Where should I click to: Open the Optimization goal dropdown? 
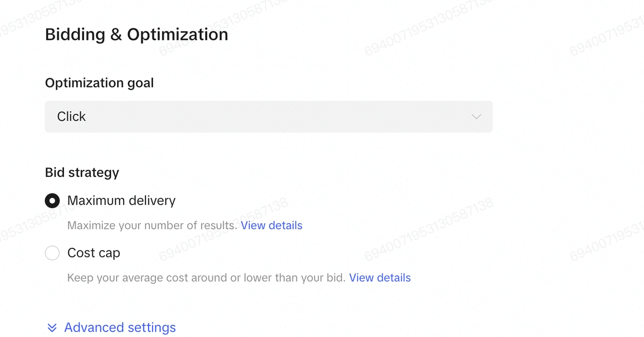pos(269,117)
